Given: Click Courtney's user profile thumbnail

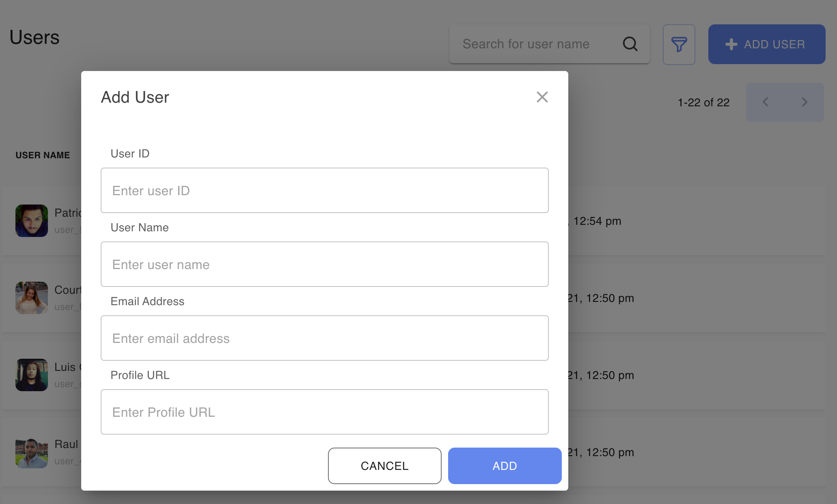Looking at the screenshot, I should click(32, 297).
